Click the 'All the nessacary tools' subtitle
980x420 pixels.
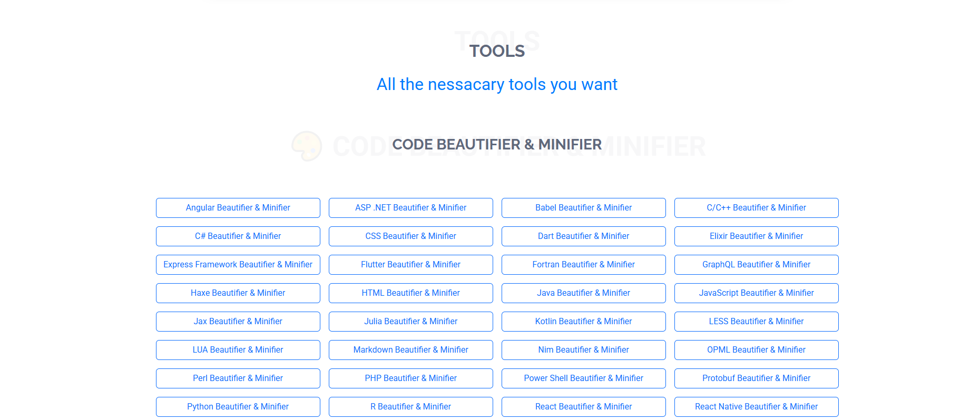[x=497, y=84]
